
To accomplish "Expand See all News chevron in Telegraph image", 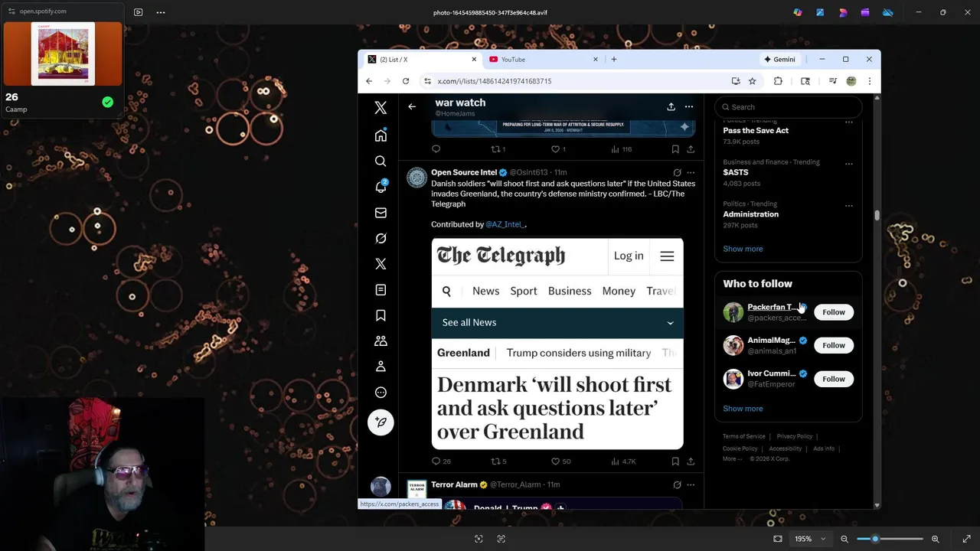I will pos(670,323).
